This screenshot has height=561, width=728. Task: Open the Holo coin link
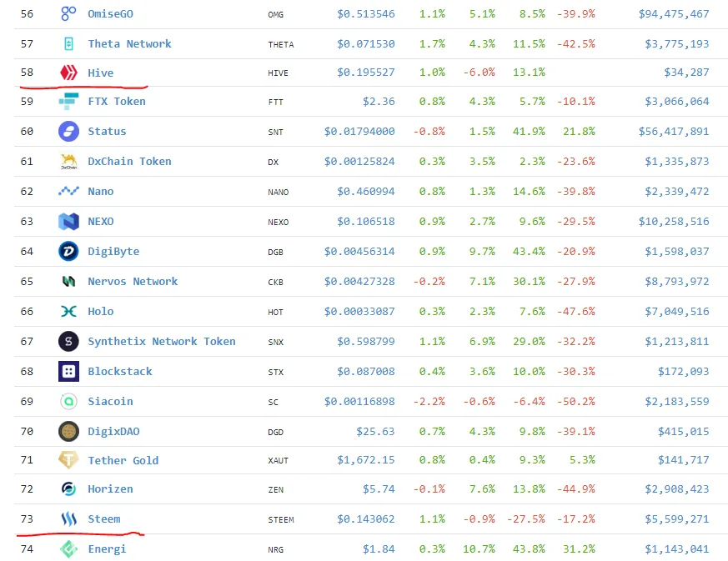(101, 312)
